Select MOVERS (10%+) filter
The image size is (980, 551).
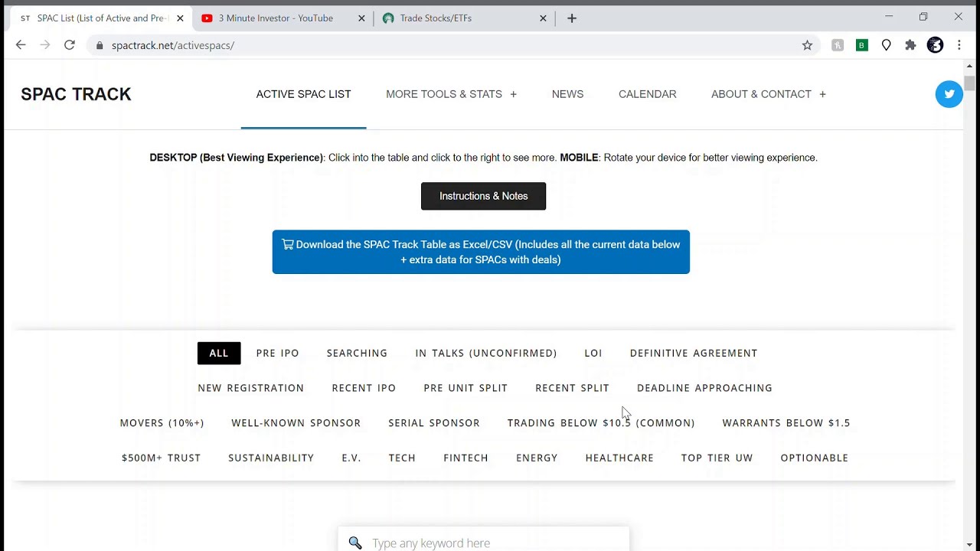(162, 422)
